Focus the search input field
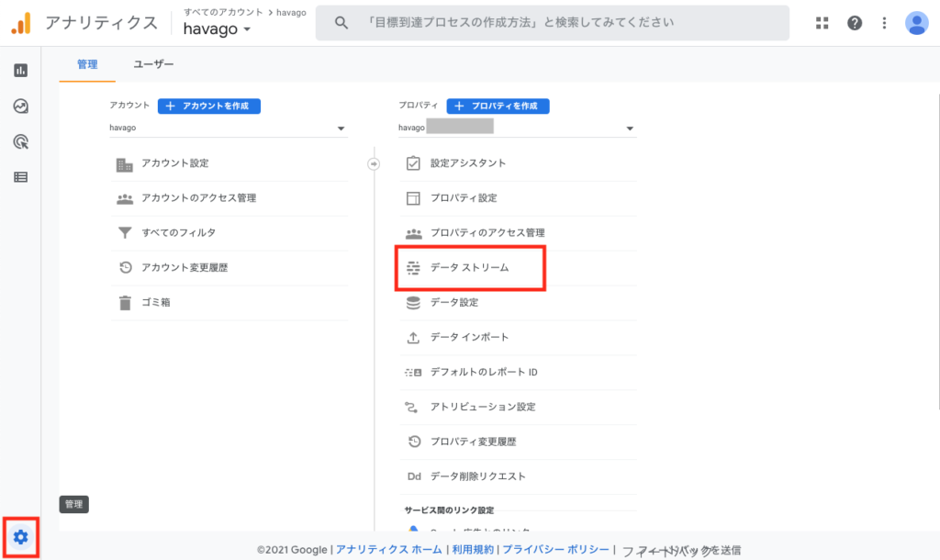940x560 pixels. coord(553,23)
